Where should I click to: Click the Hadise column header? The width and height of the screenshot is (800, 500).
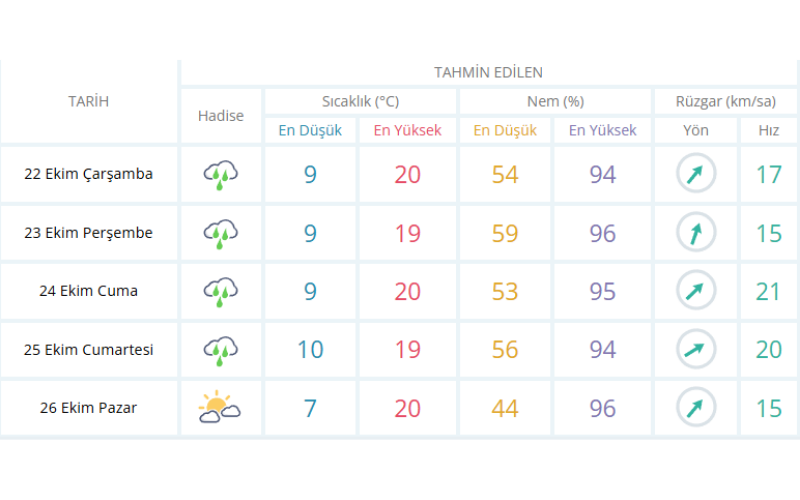coord(221,116)
